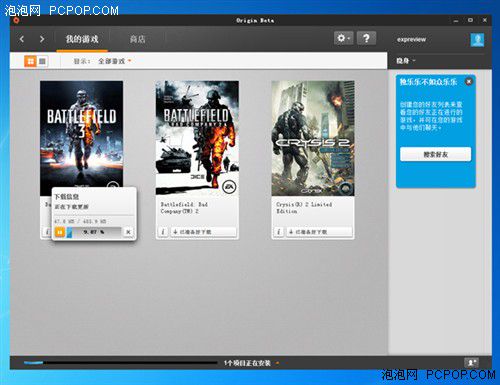This screenshot has width=500, height=385.
Task: Click the 9.87% download progress bar
Action: tap(94, 232)
